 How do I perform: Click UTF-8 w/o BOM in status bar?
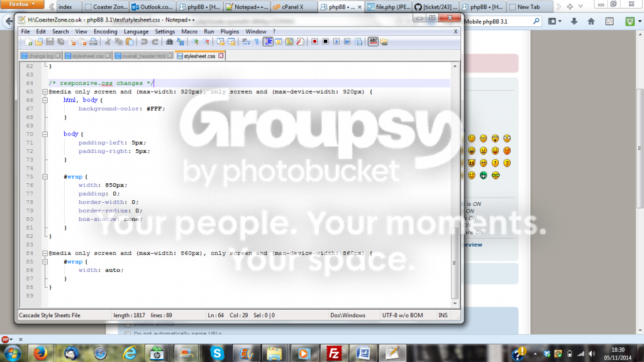pos(402,315)
